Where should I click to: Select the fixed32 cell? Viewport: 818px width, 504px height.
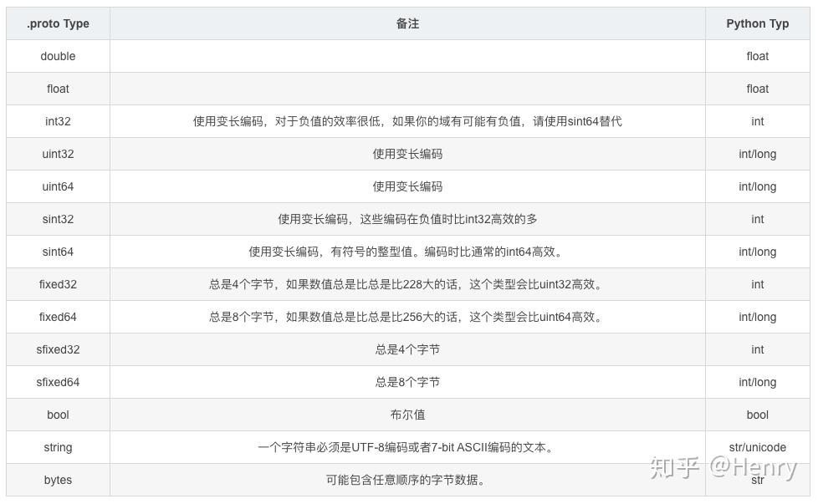click(x=57, y=284)
